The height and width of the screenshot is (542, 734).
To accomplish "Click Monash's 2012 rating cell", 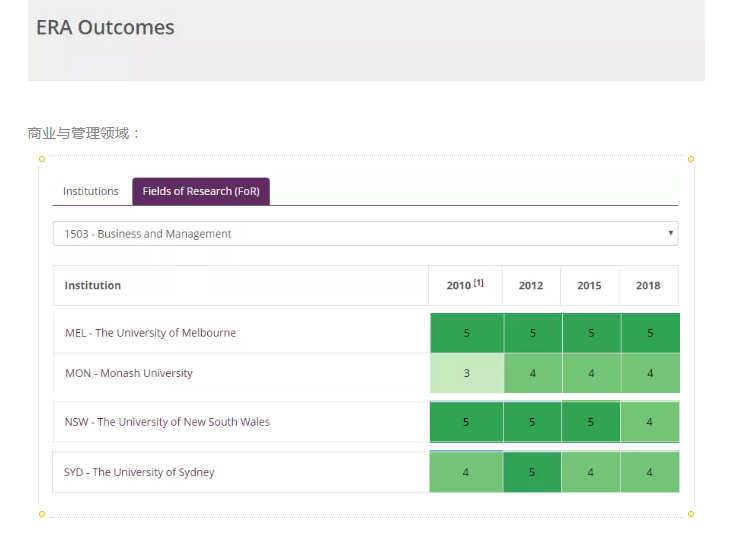I will [x=533, y=373].
